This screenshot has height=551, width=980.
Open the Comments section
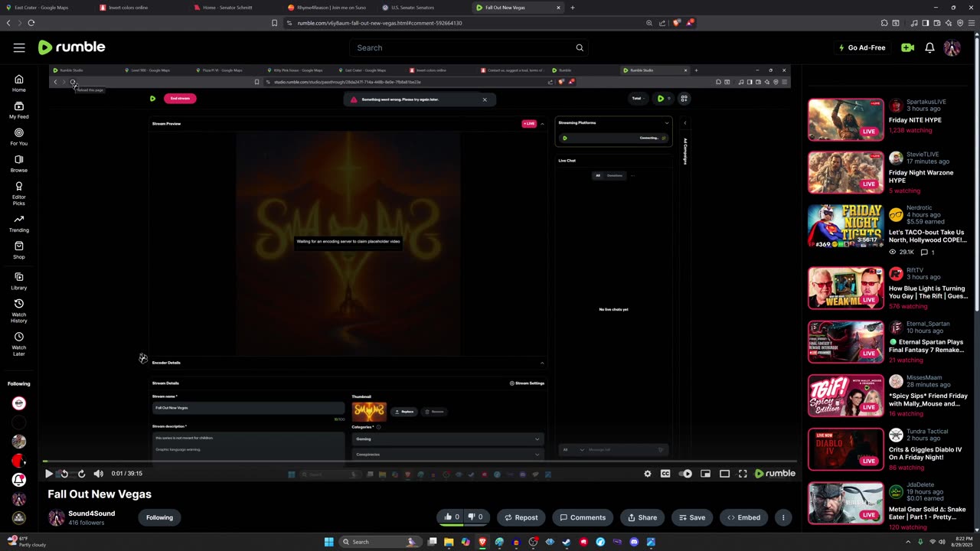(583, 517)
